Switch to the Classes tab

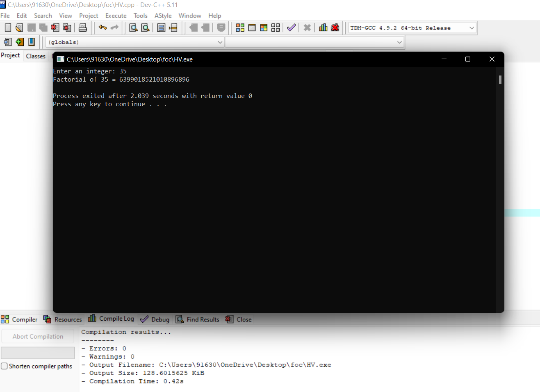36,56
